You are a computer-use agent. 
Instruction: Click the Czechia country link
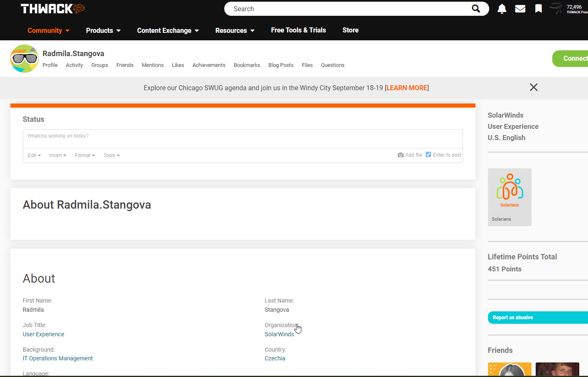tap(275, 358)
